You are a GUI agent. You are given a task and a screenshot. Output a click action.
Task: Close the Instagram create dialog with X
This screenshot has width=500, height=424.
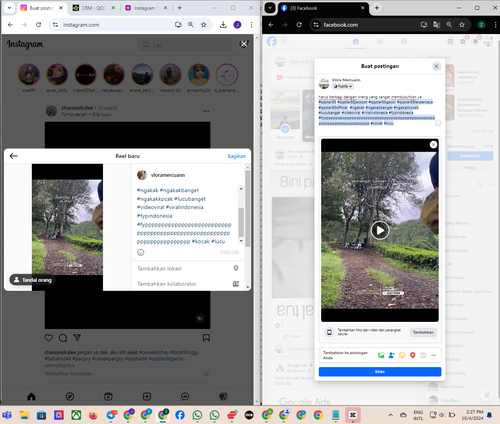[244, 44]
